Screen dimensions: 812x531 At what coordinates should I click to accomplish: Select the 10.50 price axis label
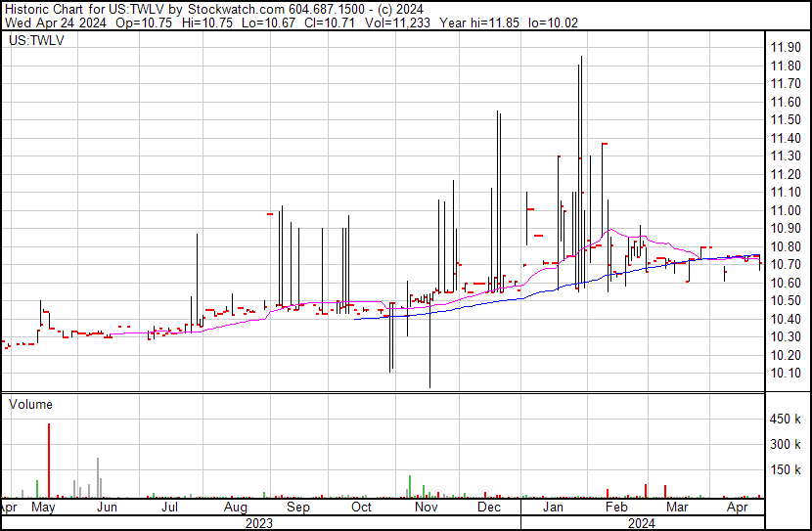click(786, 300)
